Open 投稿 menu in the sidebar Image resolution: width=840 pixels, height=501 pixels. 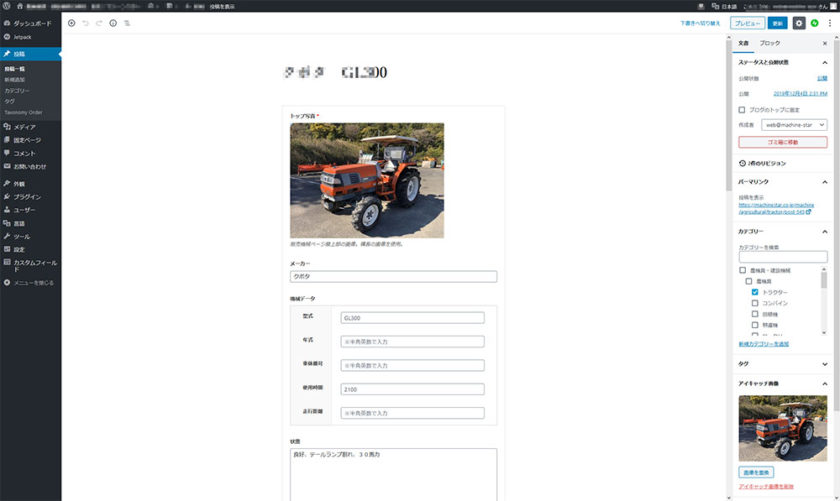[x=31, y=54]
